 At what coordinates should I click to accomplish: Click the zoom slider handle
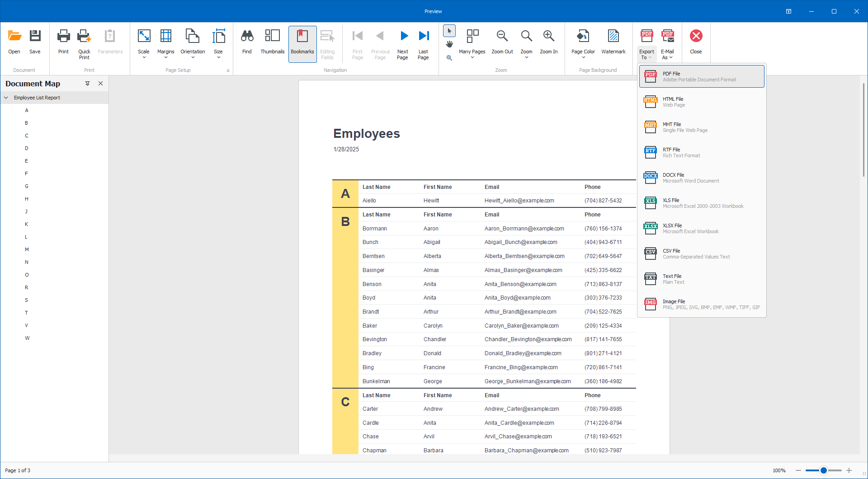tap(824, 470)
